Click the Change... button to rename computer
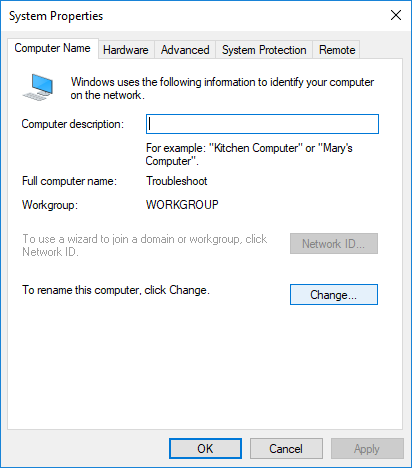 (x=334, y=295)
